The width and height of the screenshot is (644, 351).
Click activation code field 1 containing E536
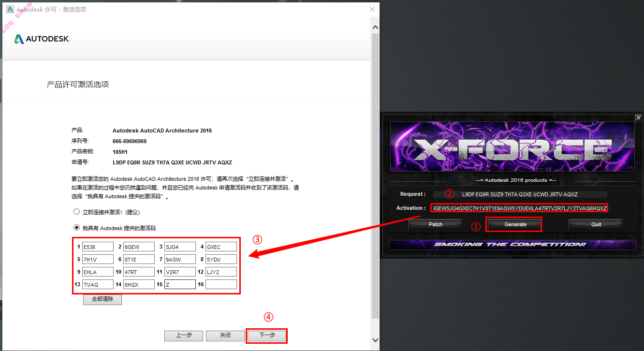(98, 247)
